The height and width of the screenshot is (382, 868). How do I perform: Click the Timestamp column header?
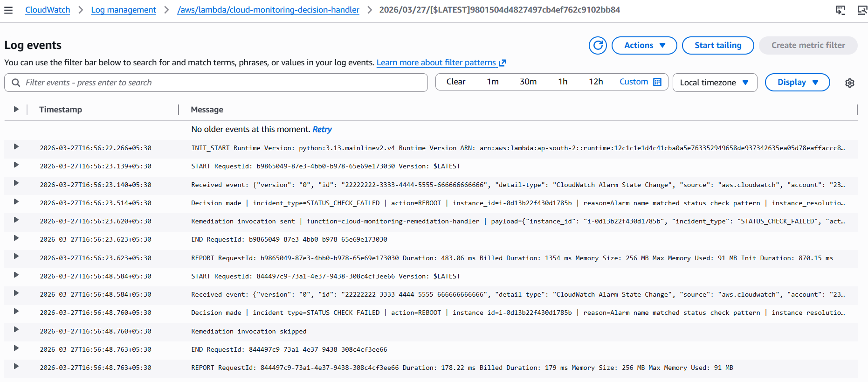[61, 110]
